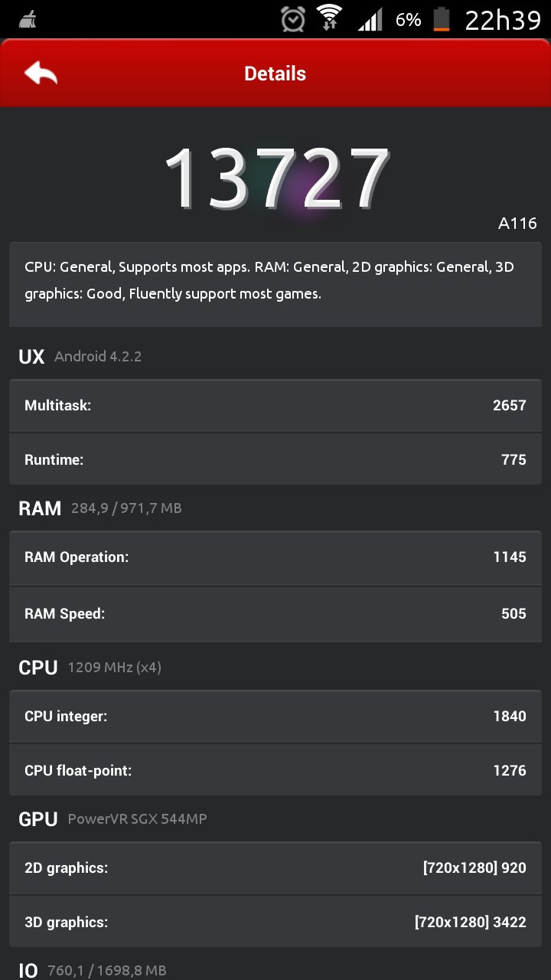Select the Runtime score row
551x980 pixels.
pos(275,459)
